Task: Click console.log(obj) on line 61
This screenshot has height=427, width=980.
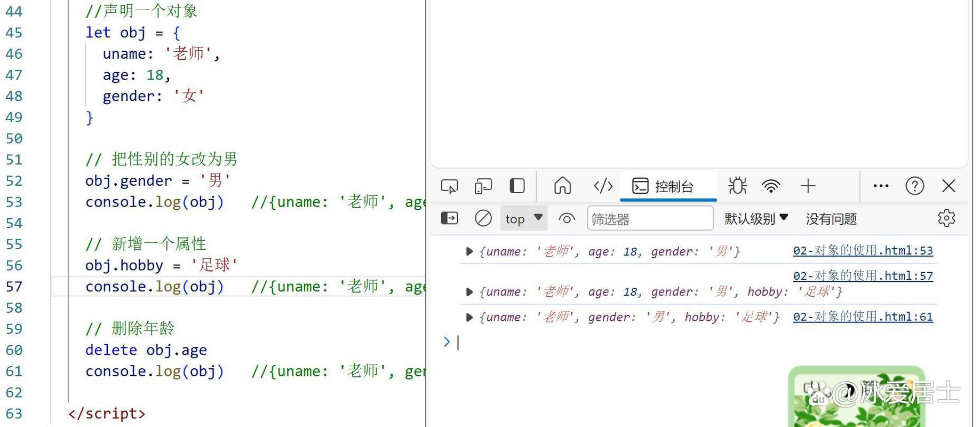Action: (x=155, y=371)
